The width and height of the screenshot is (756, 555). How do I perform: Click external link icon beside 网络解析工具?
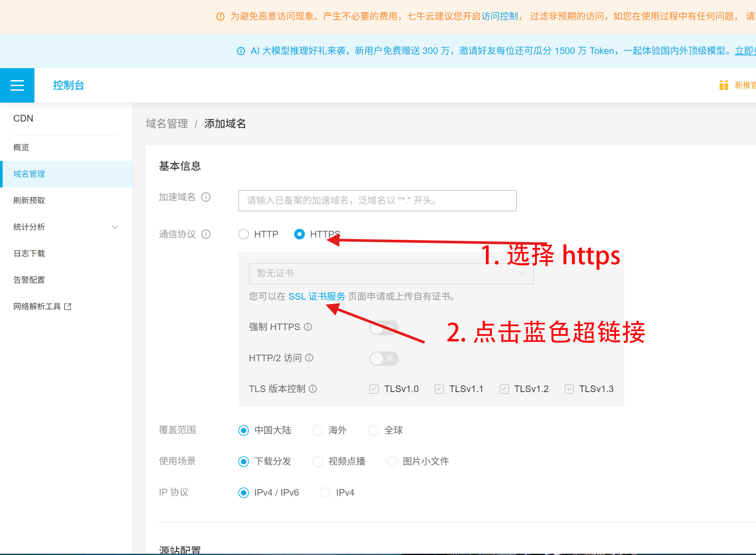click(68, 306)
